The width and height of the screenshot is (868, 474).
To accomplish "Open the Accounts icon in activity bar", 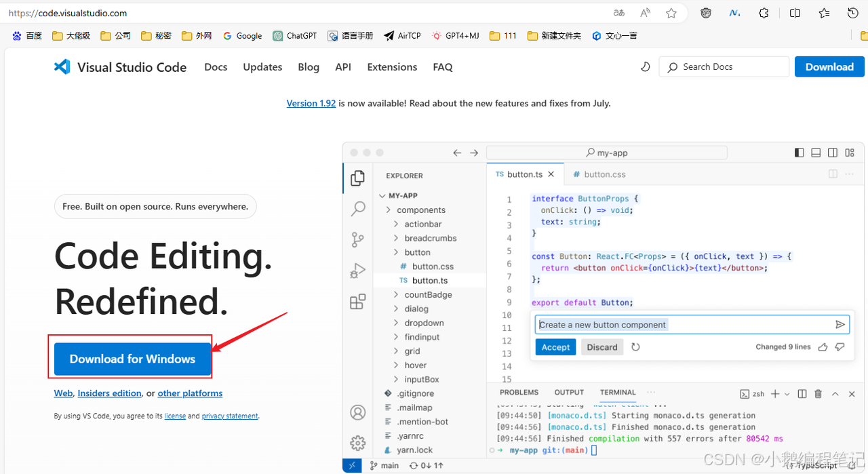I will click(357, 412).
